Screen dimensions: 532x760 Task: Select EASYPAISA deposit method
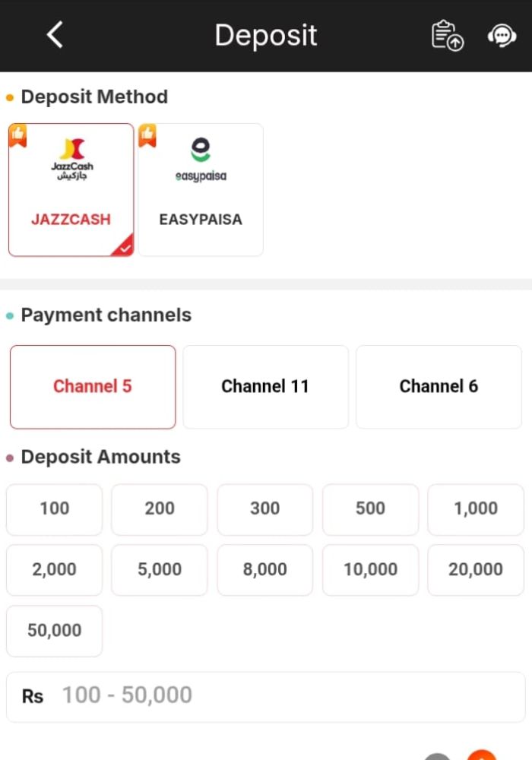201,189
